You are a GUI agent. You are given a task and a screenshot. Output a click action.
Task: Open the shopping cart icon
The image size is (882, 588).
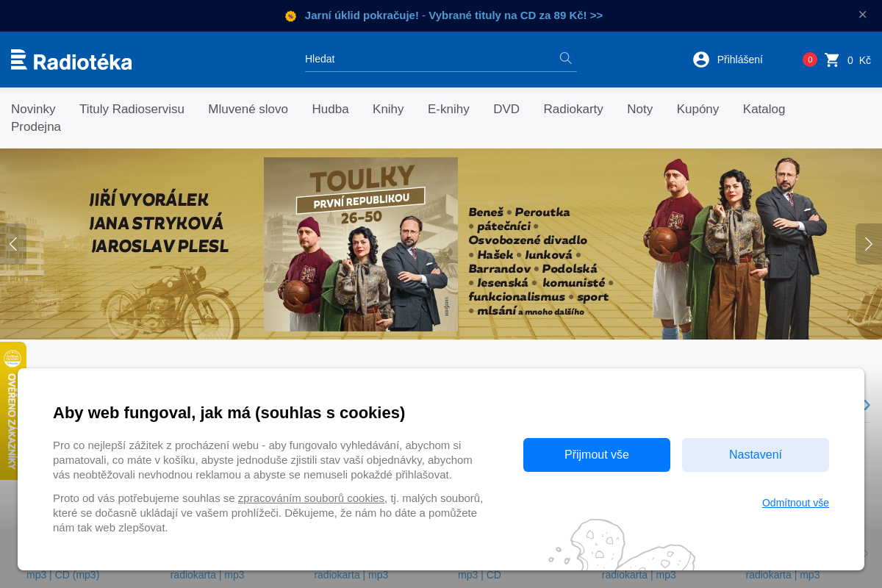point(832,60)
